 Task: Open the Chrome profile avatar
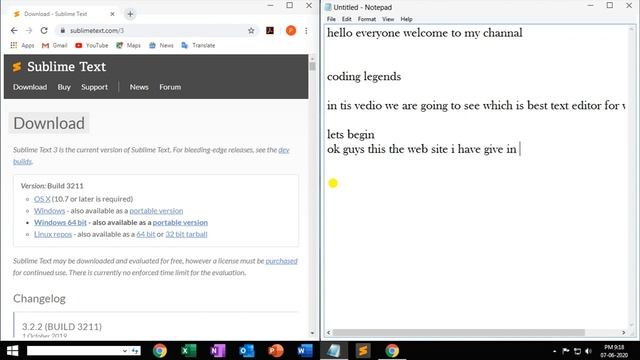291,31
